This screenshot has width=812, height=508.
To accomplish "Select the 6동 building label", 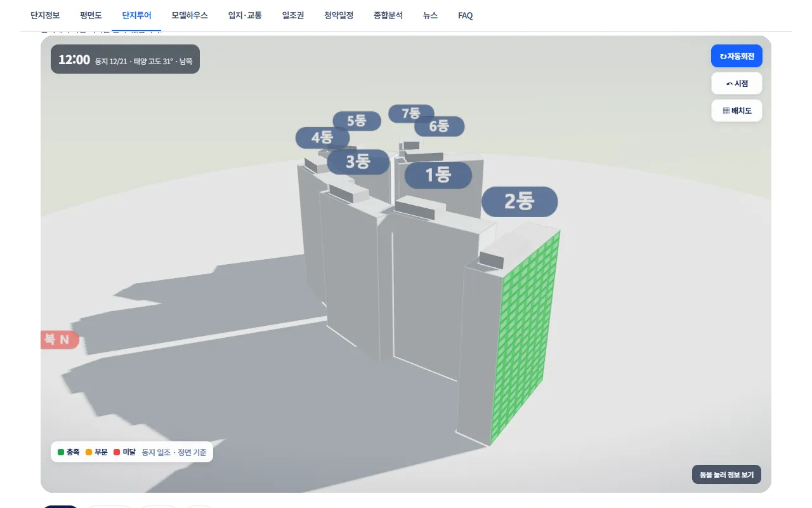I will point(439,126).
